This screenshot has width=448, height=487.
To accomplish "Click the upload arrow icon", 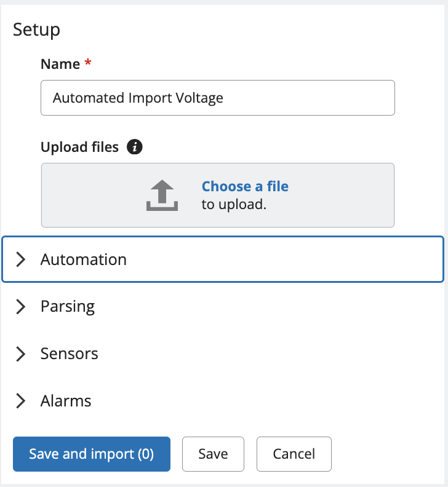I will 162,196.
